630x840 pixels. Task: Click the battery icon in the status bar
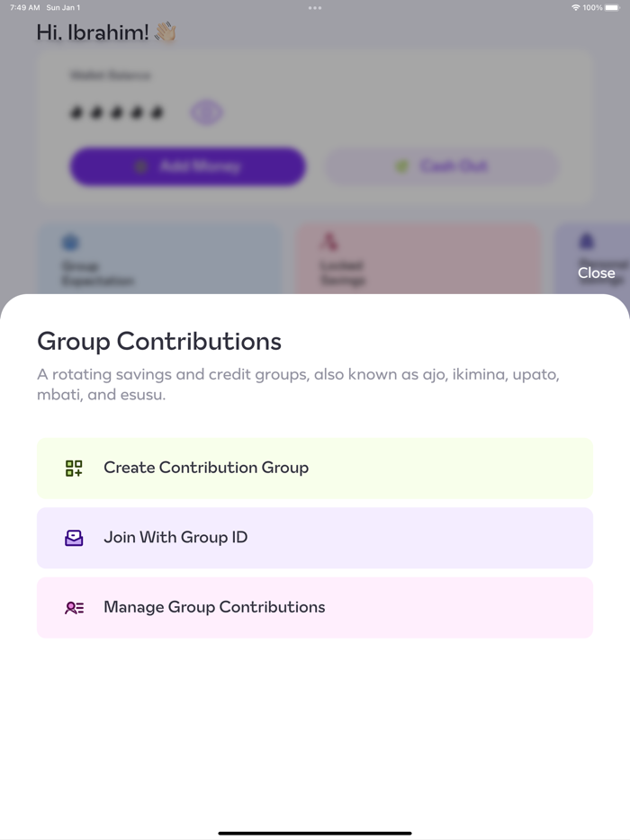point(614,7)
